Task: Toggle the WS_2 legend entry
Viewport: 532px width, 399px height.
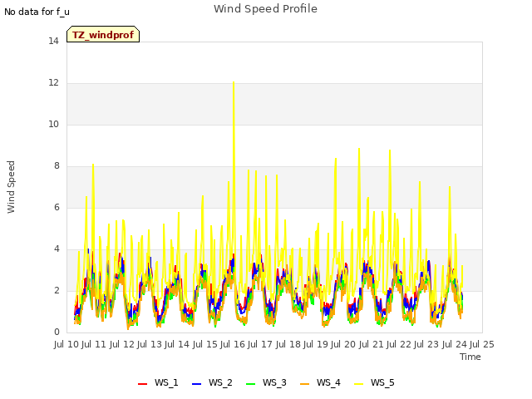Action: click(x=213, y=382)
